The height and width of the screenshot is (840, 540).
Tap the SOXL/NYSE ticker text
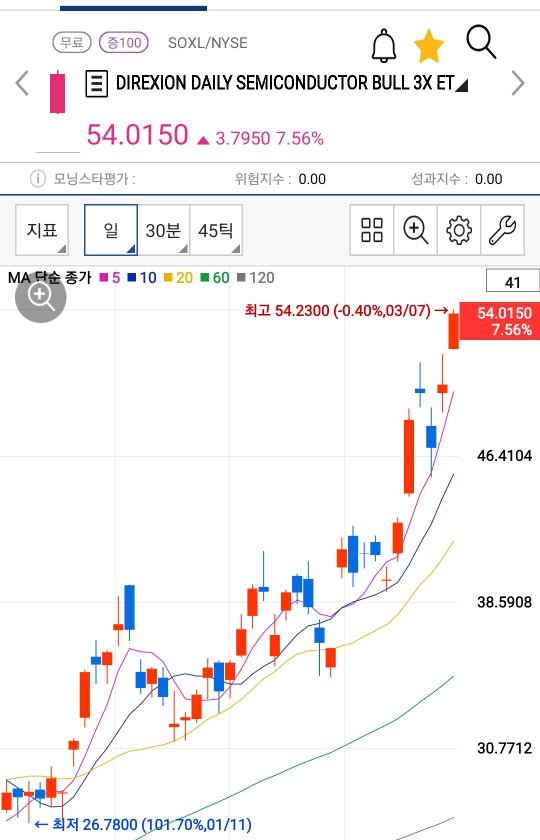[208, 43]
